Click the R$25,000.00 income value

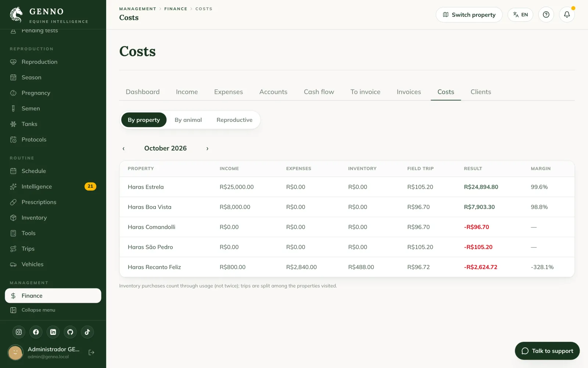237,187
